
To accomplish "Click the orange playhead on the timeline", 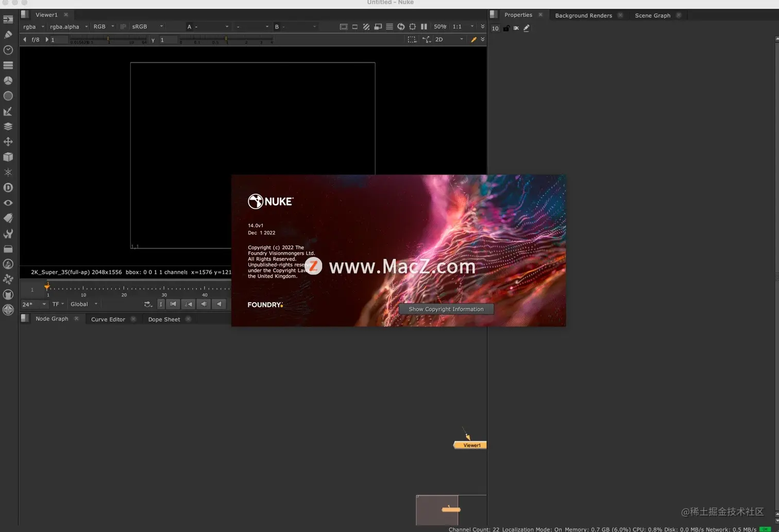I will [x=47, y=286].
